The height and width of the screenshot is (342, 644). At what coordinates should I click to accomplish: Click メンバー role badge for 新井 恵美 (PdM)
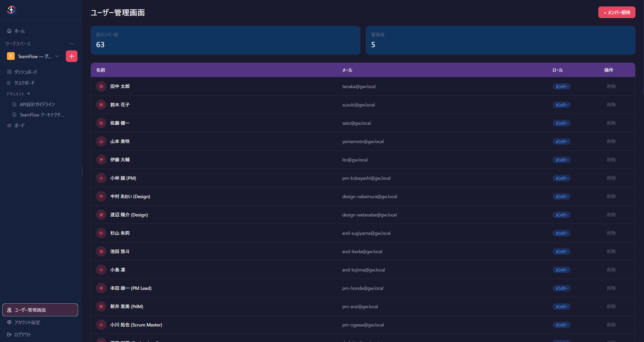[x=561, y=307]
